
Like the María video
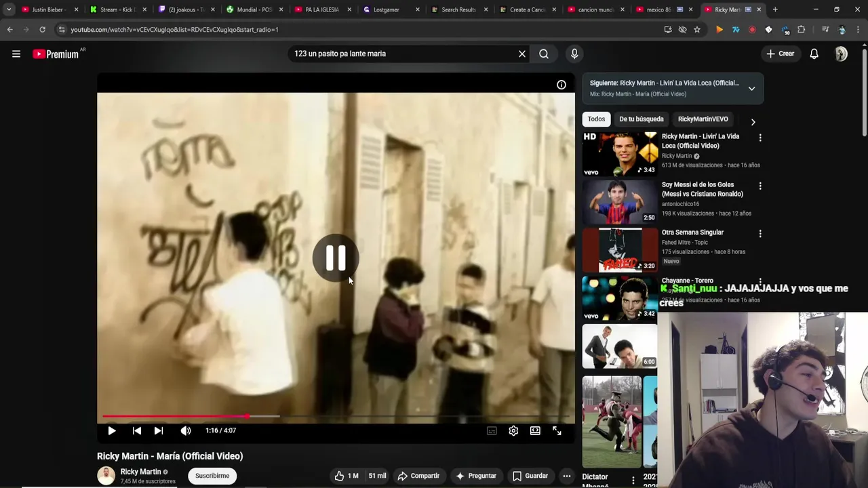346,476
